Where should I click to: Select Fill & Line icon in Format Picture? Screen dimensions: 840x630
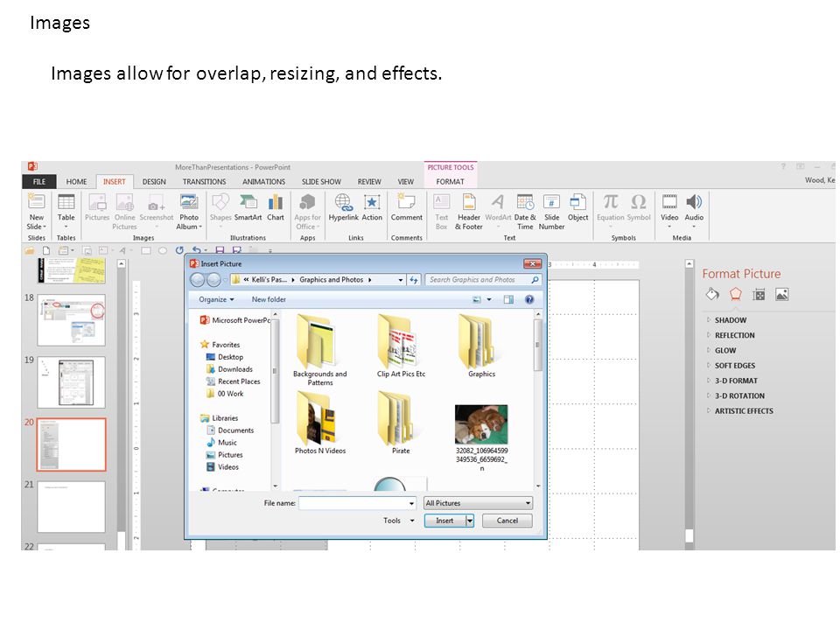pos(712,294)
